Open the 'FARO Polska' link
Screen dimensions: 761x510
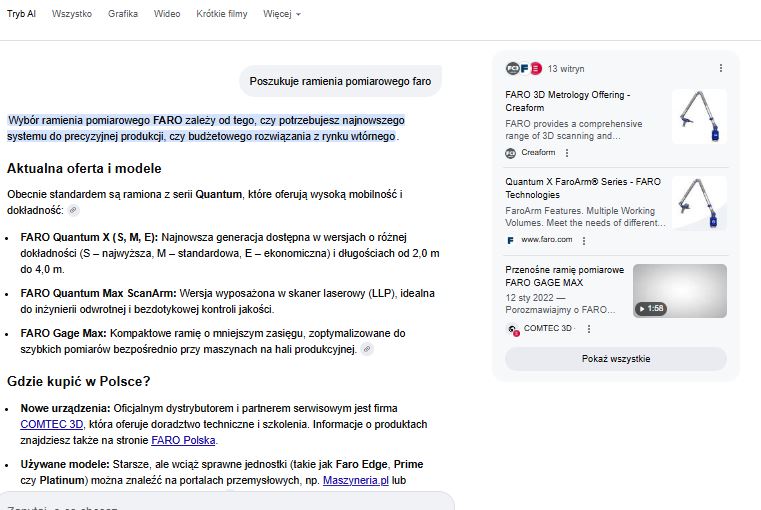185,440
